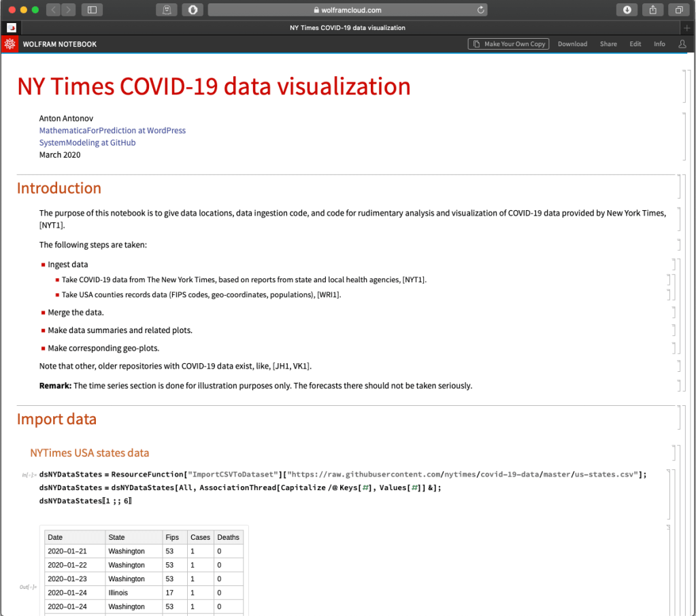Go forward with Safari's forward arrow

68,10
